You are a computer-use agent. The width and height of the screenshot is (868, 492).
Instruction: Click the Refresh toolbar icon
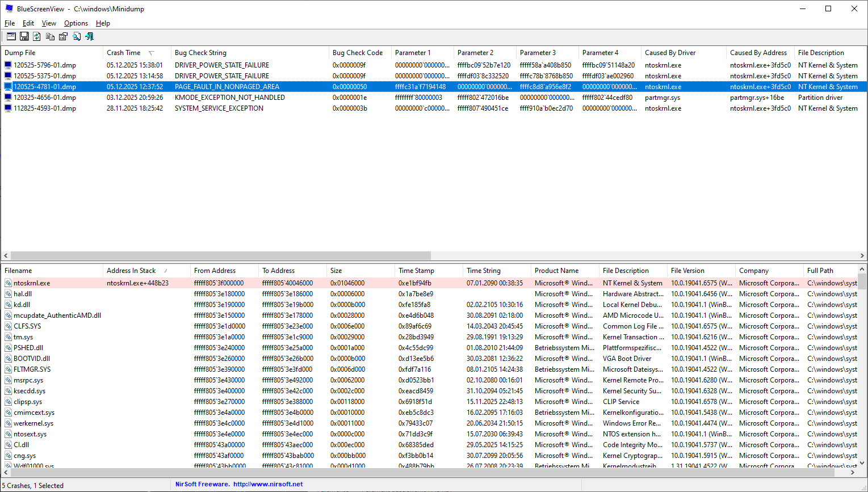[37, 36]
